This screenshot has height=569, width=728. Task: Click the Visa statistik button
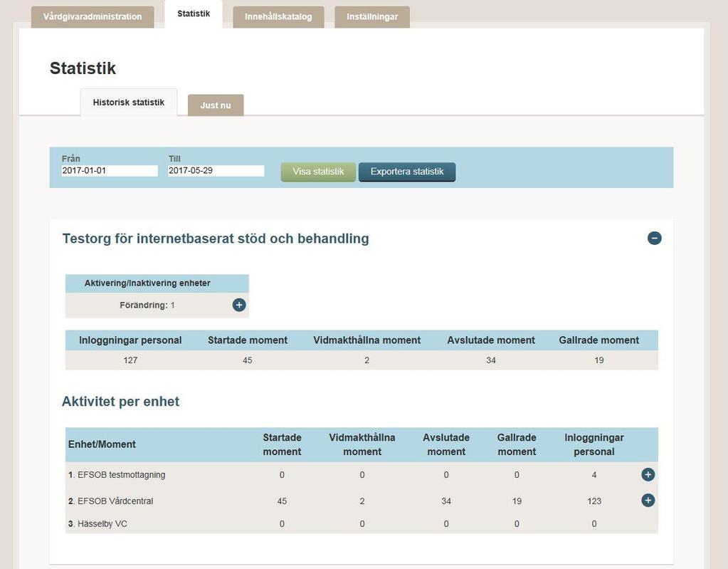pyautogui.click(x=318, y=172)
